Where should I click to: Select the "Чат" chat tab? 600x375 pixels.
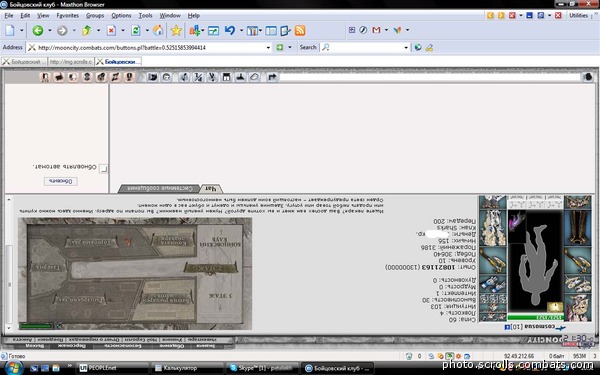tap(211, 188)
